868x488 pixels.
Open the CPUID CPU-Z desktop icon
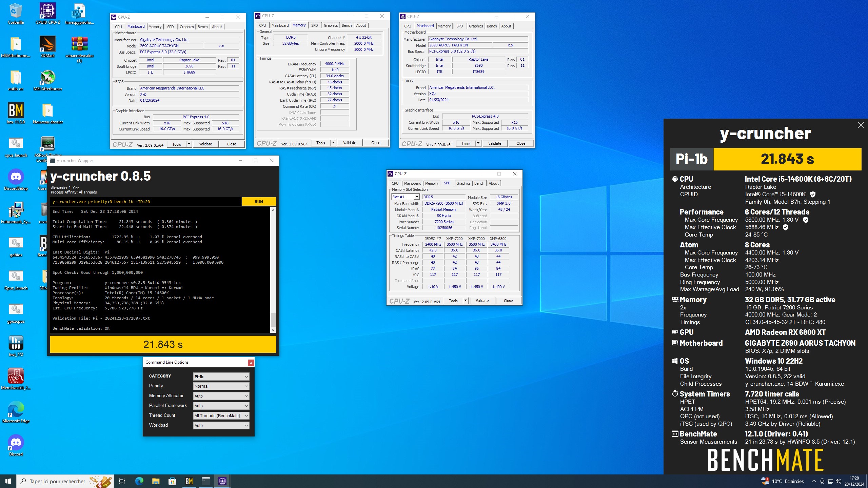pos(48,14)
